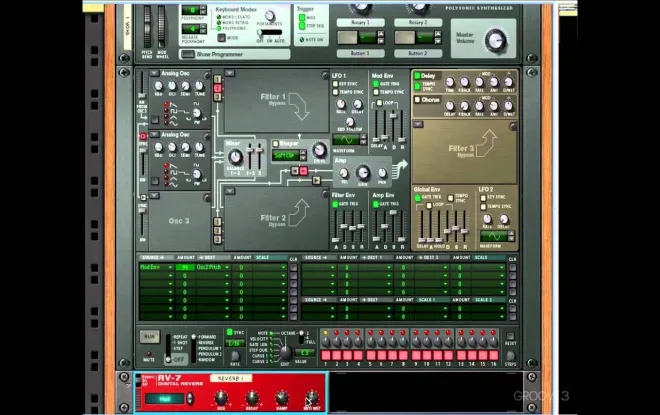Click the Show Programmer button
The width and height of the screenshot is (660, 415).
(x=234, y=54)
